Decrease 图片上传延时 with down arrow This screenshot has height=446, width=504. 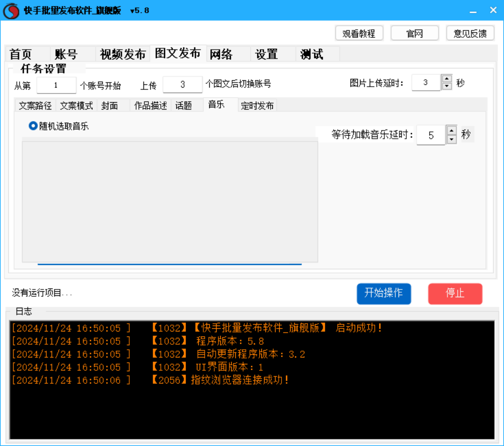tap(447, 86)
